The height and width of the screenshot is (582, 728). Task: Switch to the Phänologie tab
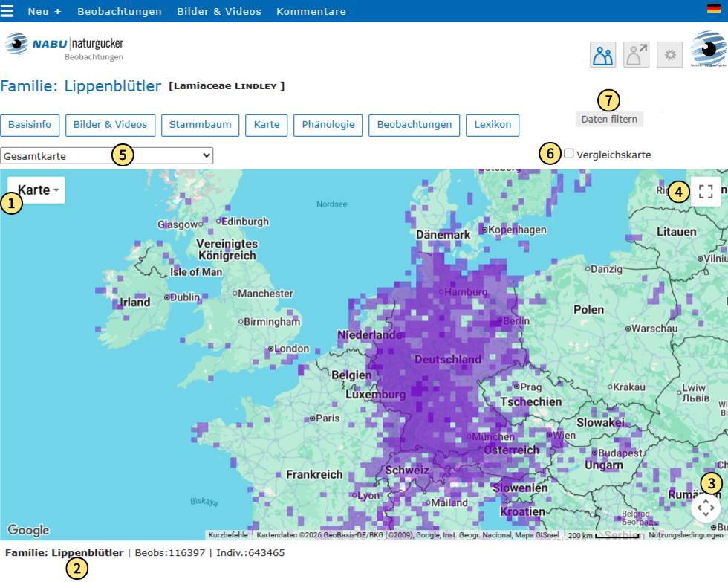click(328, 125)
